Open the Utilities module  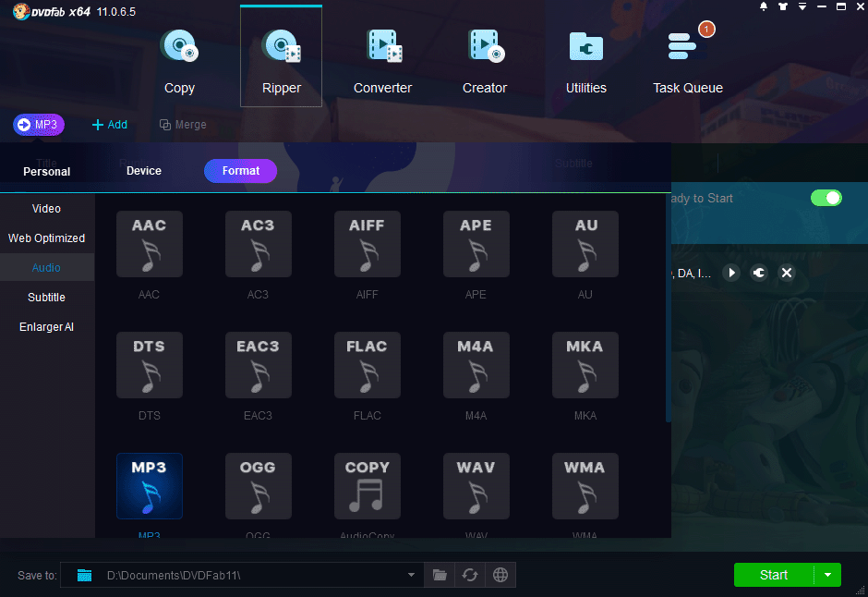click(x=585, y=61)
